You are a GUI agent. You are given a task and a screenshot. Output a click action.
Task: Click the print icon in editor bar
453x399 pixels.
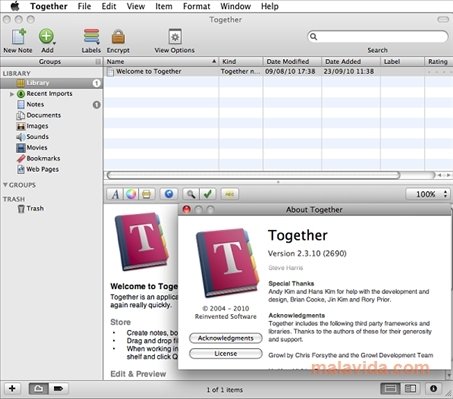click(x=146, y=194)
